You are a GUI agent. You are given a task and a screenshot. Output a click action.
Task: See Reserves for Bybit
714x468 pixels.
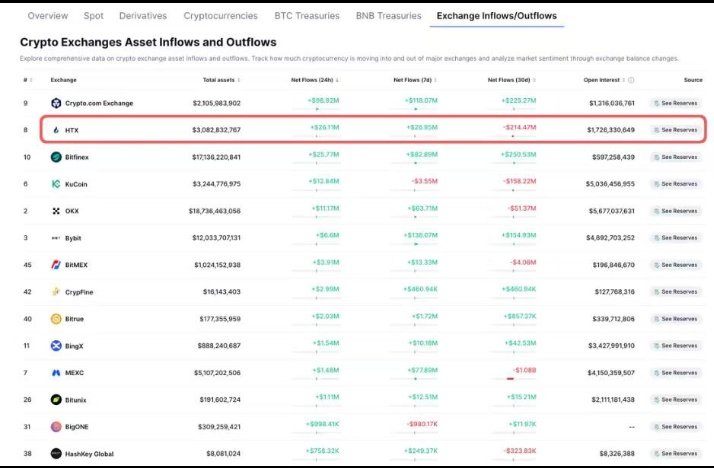coord(676,238)
